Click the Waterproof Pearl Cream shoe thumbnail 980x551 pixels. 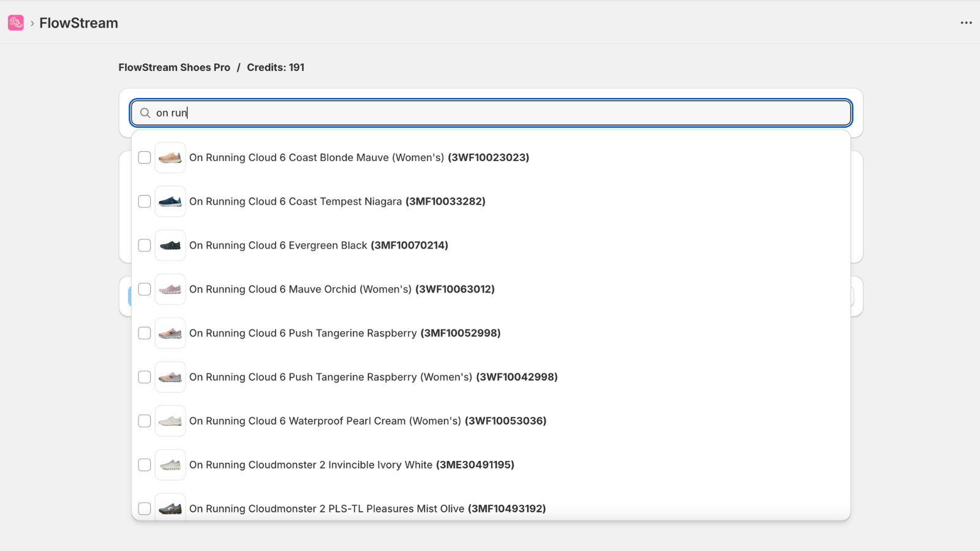pos(170,421)
